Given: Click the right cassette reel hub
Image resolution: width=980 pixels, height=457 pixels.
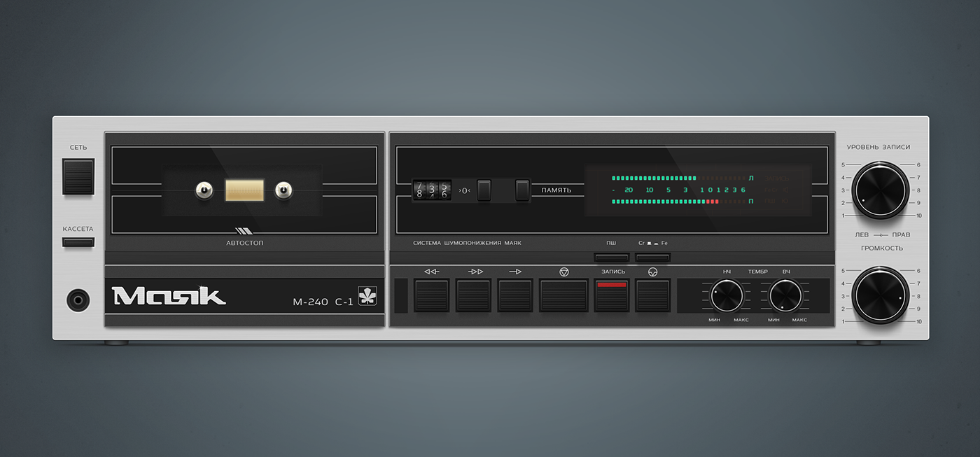Looking at the screenshot, I should tap(283, 190).
